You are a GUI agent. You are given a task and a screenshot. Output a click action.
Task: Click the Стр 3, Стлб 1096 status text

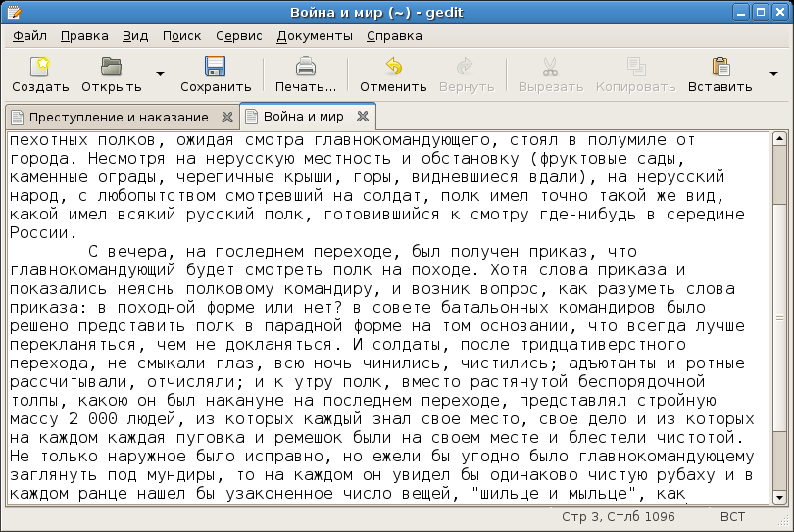618,517
